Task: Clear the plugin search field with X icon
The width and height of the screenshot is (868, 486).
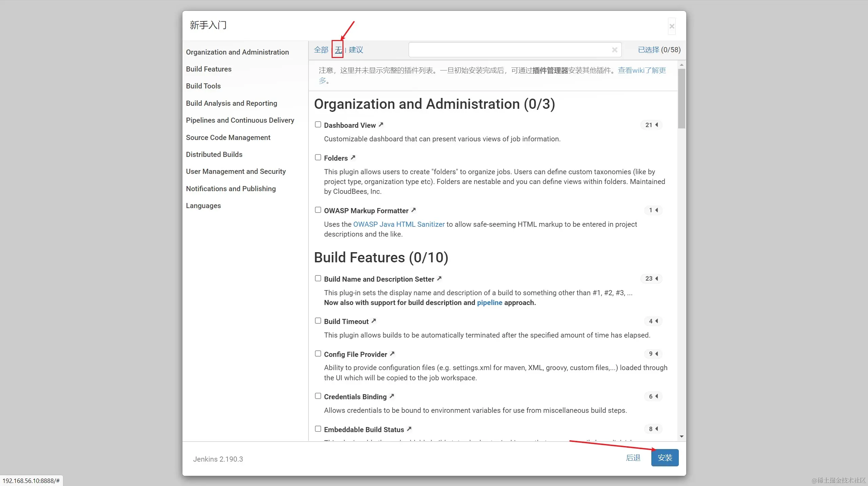Action: coord(614,50)
